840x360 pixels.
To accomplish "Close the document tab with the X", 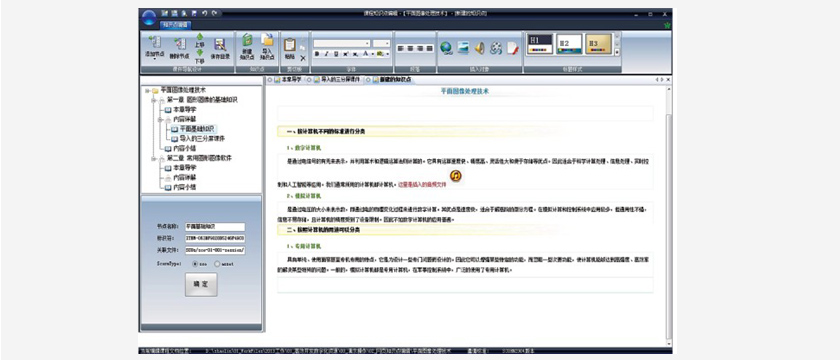I will pos(668,79).
